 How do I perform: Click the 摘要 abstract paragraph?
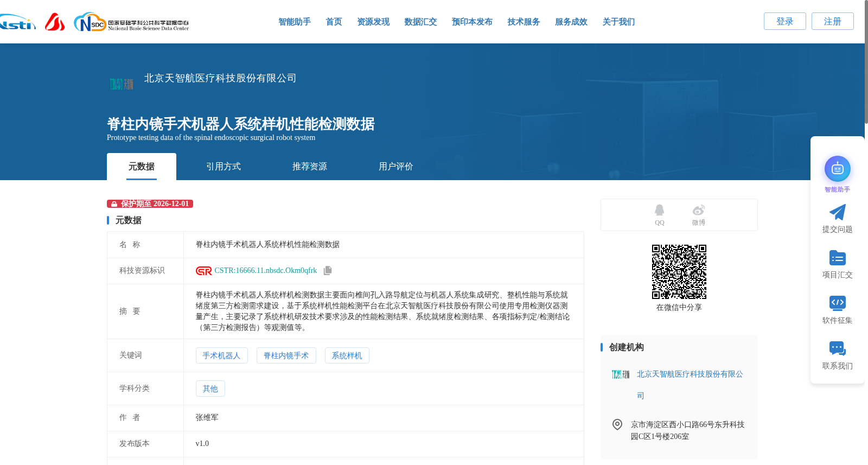point(383,311)
